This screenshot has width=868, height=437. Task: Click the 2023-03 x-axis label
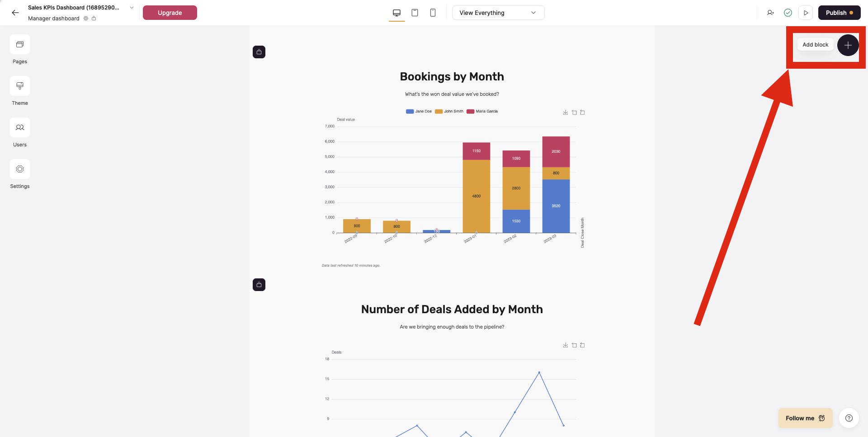pyautogui.click(x=550, y=239)
